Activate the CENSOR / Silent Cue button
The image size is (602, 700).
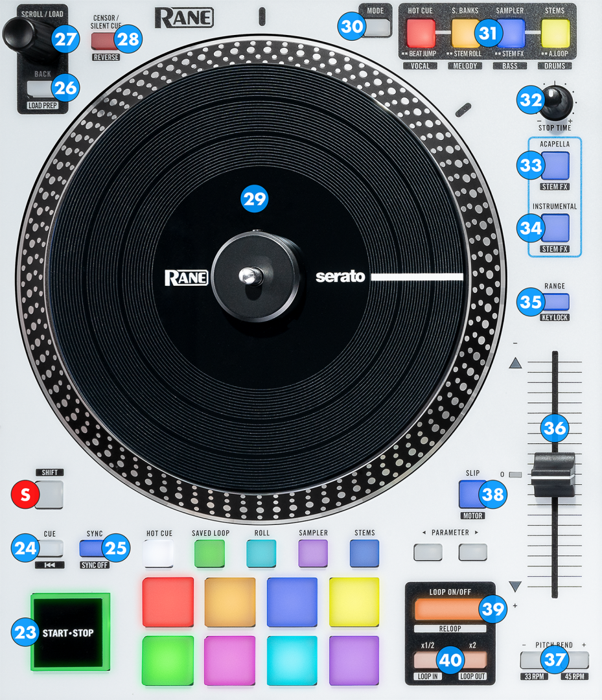pyautogui.click(x=105, y=41)
